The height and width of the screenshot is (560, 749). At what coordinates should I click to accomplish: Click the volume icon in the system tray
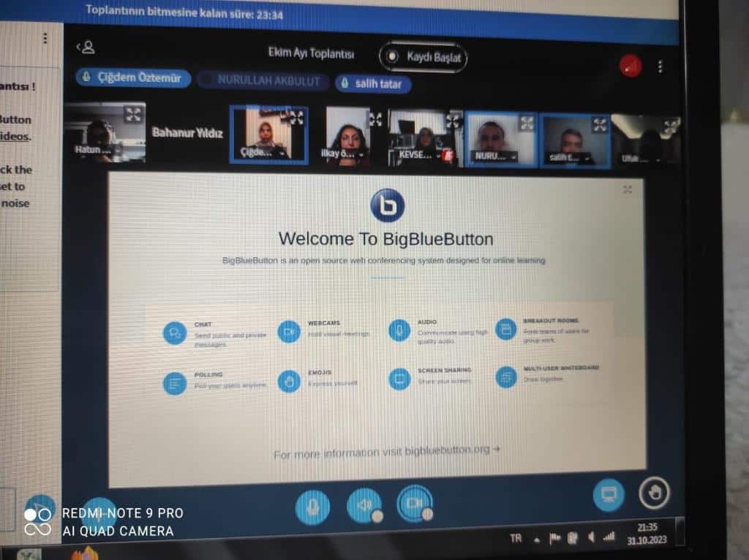tap(591, 537)
